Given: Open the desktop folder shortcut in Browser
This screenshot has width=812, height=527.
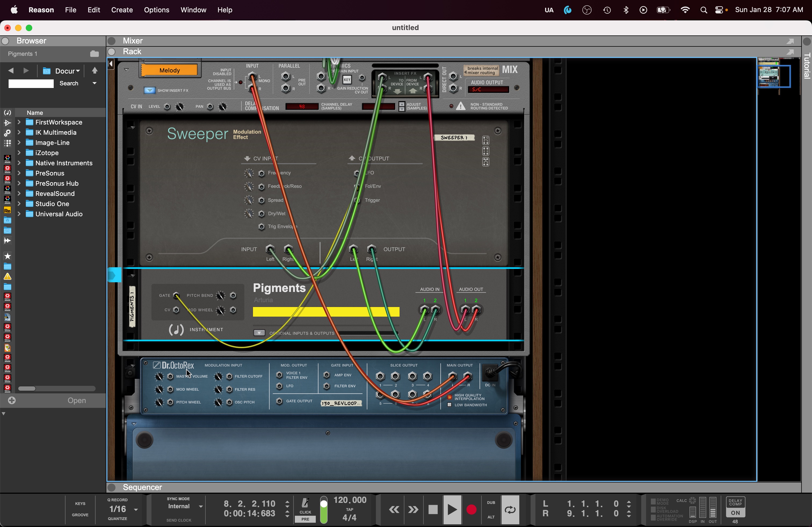Looking at the screenshot, I should click(7, 231).
